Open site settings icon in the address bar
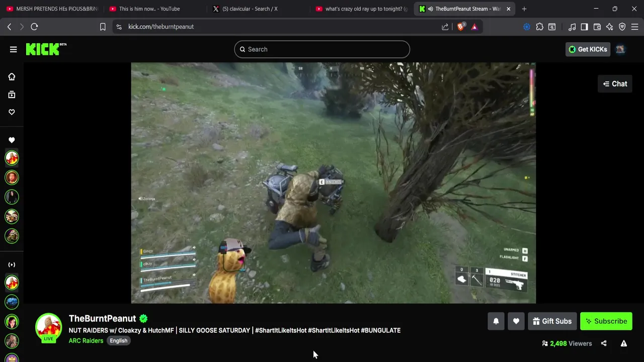Image resolution: width=644 pixels, height=362 pixels. click(x=119, y=27)
